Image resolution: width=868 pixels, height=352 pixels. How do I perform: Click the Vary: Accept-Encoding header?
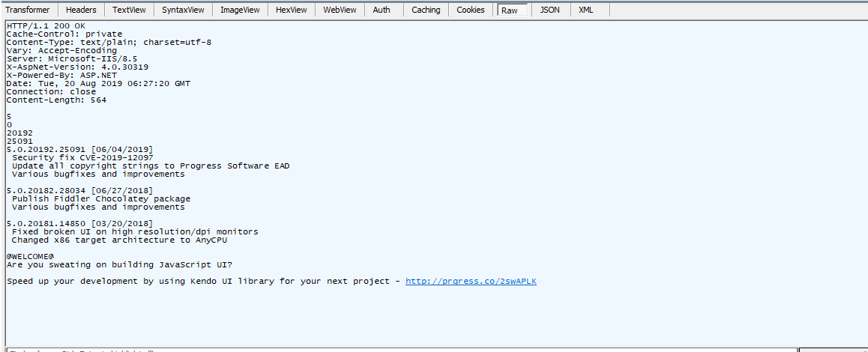(x=61, y=51)
